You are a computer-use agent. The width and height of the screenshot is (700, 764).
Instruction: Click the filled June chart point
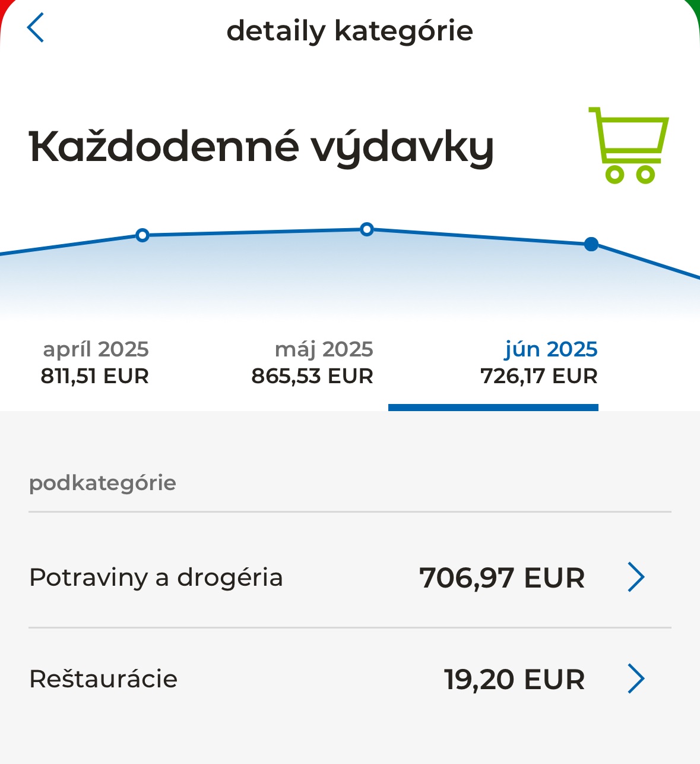coord(591,244)
